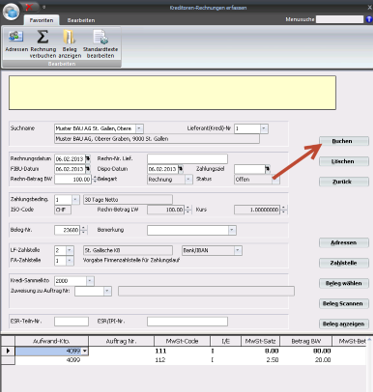Click Rechnung verbuchen sigma icon
The width and height of the screenshot is (373, 392).
pyautogui.click(x=43, y=44)
